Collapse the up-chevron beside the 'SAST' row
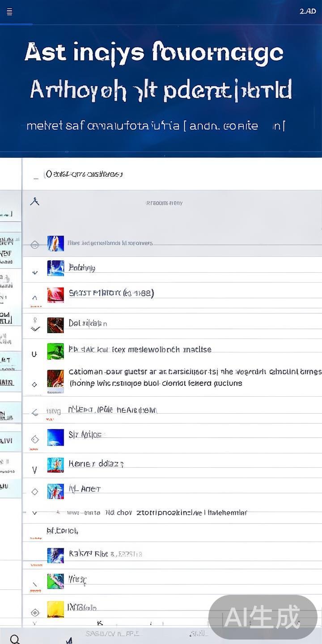 35,297
